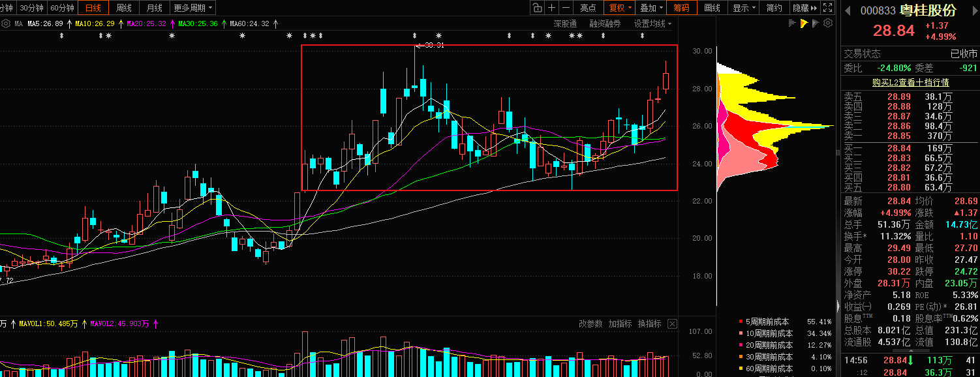This screenshot has width=980, height=377.
Task: Click the 14:56 trade tick row
Action: click(x=910, y=360)
